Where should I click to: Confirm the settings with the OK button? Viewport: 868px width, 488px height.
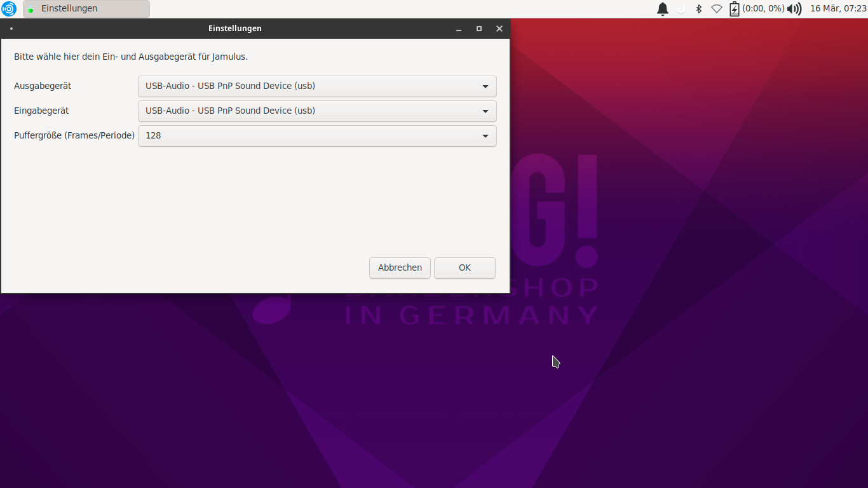(465, 268)
